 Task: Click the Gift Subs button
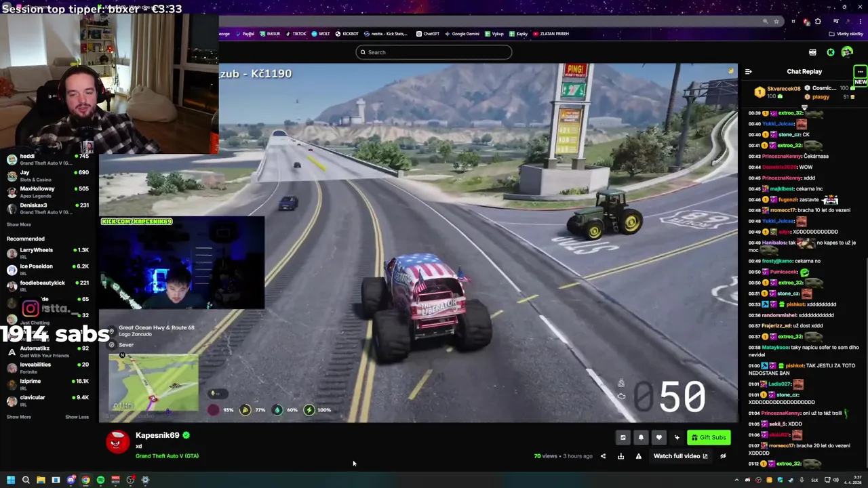coord(709,438)
